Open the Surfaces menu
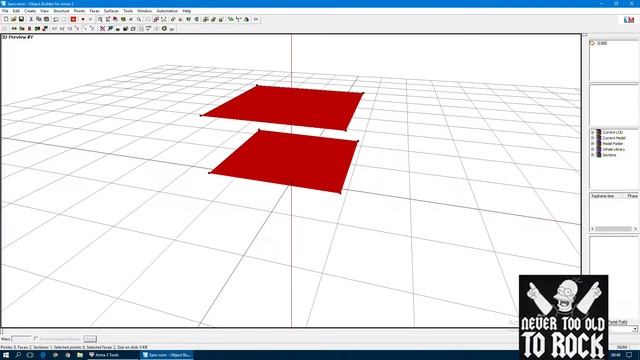This screenshot has width=640, height=360. click(x=111, y=11)
